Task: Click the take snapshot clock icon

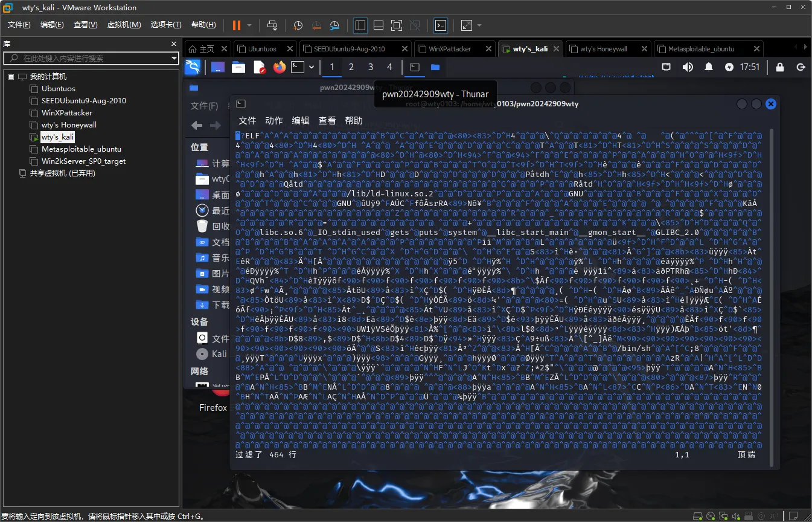Action: pos(298,25)
